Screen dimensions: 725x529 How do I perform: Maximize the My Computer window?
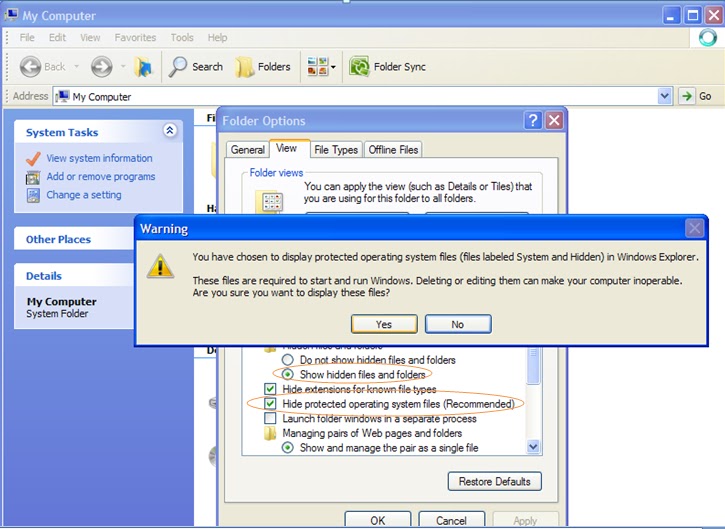click(x=693, y=16)
